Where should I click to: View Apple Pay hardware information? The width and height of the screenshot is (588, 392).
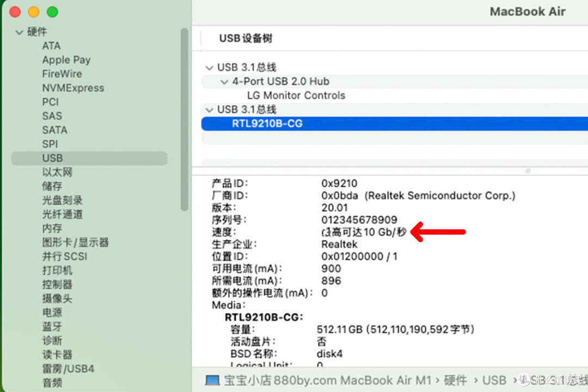pos(66,60)
